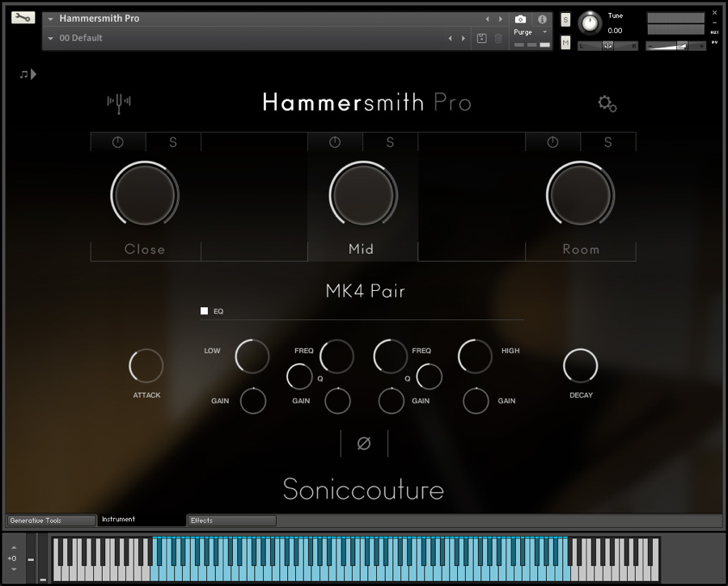Click the HIGH frequency knob
Screen dimensions: 728x586
pos(475,356)
